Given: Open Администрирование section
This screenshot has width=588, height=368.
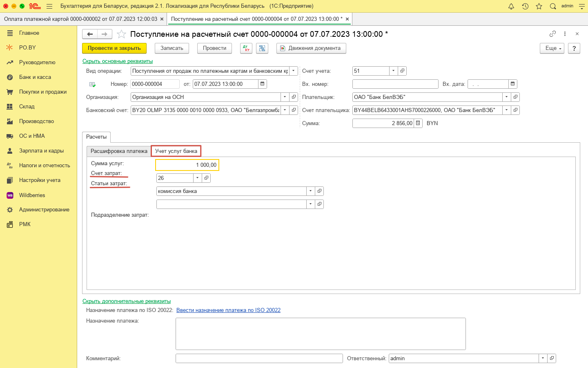Looking at the screenshot, I should [x=44, y=209].
